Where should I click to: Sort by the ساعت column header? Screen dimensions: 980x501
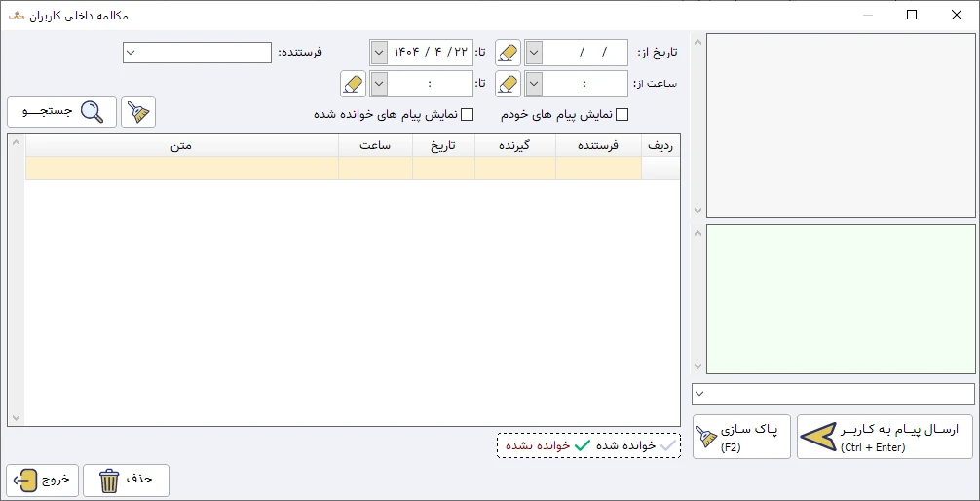(376, 145)
